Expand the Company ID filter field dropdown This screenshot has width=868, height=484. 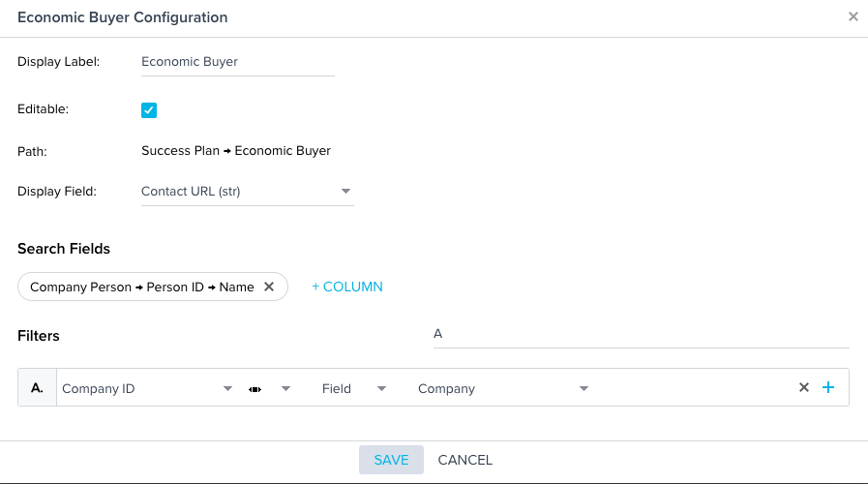[x=227, y=389]
